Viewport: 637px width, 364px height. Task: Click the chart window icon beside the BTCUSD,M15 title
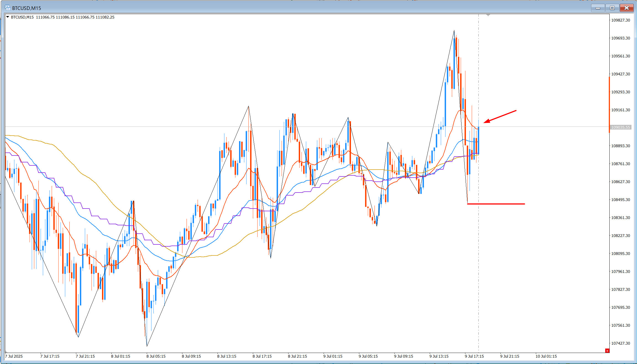coord(7,8)
